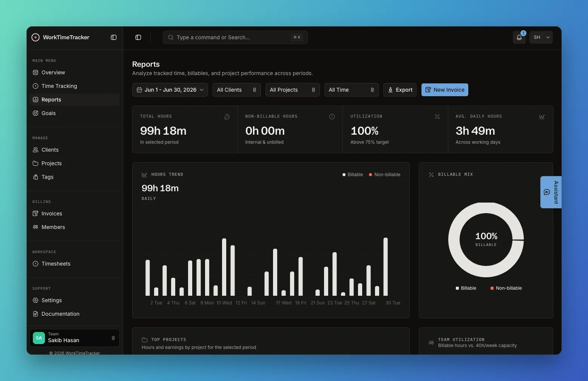588x381 pixels.
Task: Click the Avg. Daily Hours chart icon
Action: 542,117
